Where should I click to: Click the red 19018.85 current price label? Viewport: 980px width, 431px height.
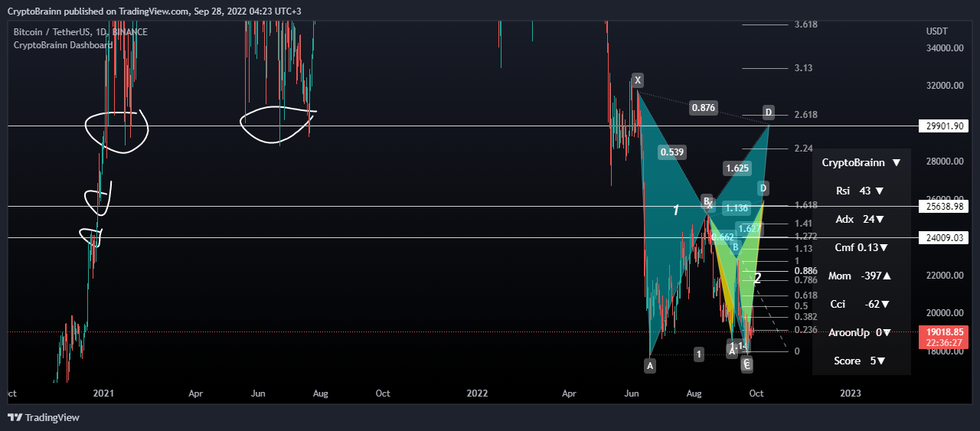pyautogui.click(x=944, y=332)
